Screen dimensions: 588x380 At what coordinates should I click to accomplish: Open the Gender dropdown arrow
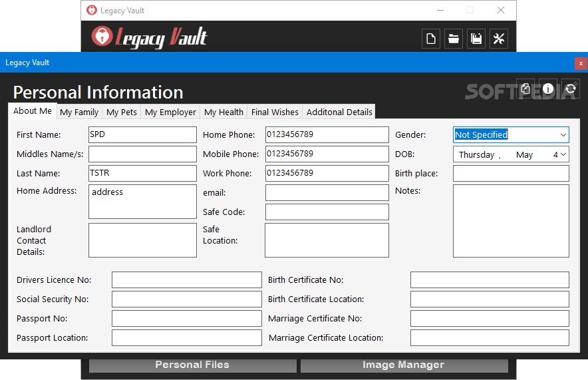[x=563, y=135]
